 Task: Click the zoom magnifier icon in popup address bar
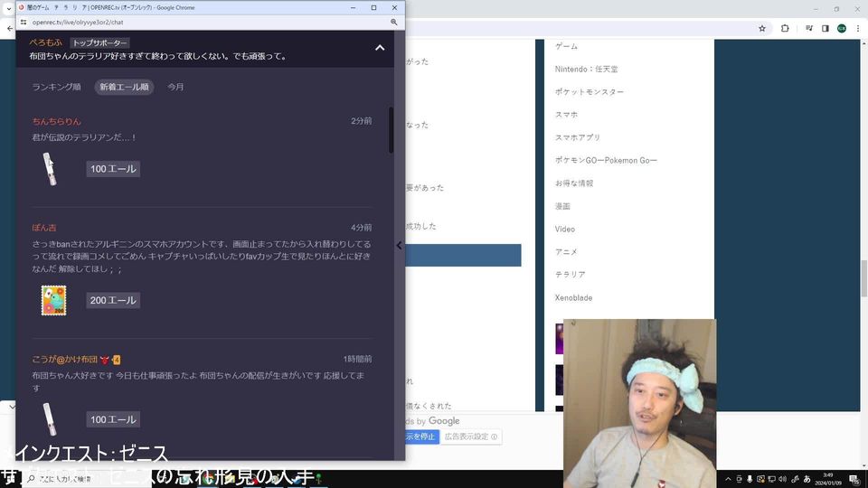pos(393,22)
